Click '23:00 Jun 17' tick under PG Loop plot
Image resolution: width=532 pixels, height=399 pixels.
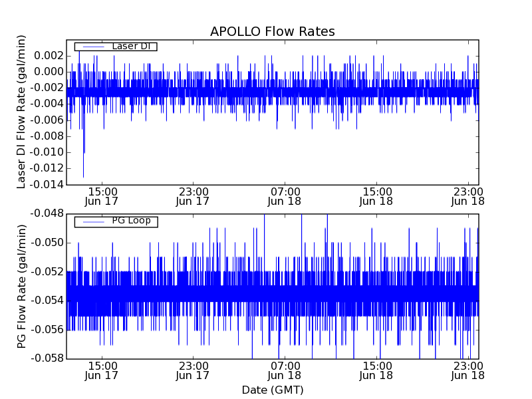pyautogui.click(x=193, y=371)
